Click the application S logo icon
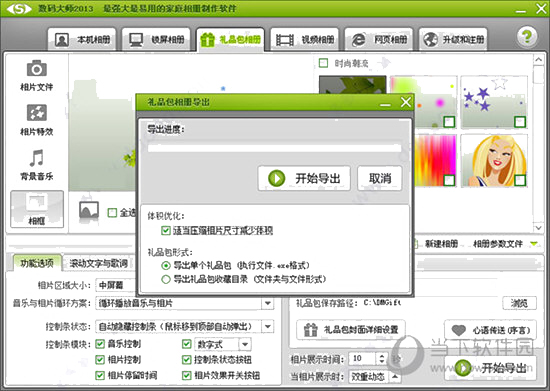 point(19,8)
